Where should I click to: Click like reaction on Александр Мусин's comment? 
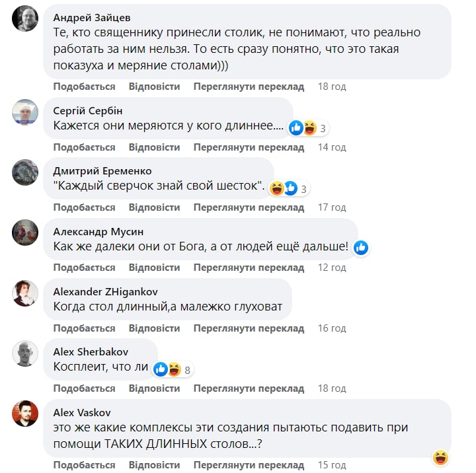click(x=361, y=248)
